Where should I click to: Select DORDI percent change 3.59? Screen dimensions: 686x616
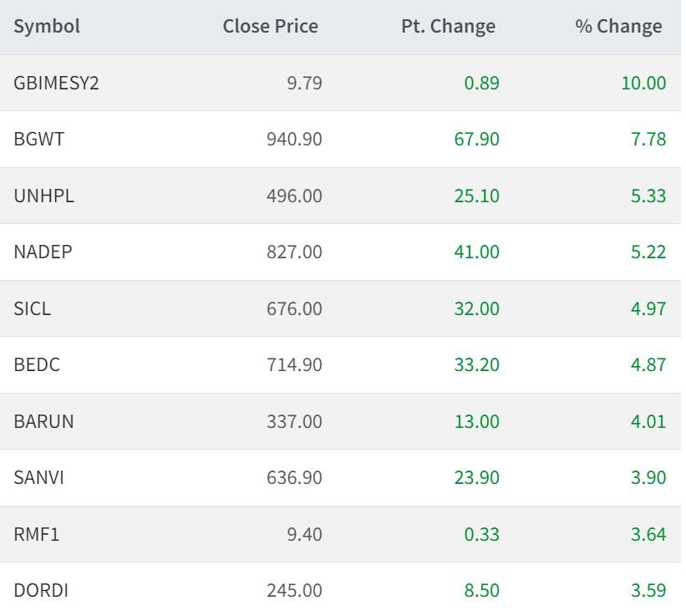648,590
